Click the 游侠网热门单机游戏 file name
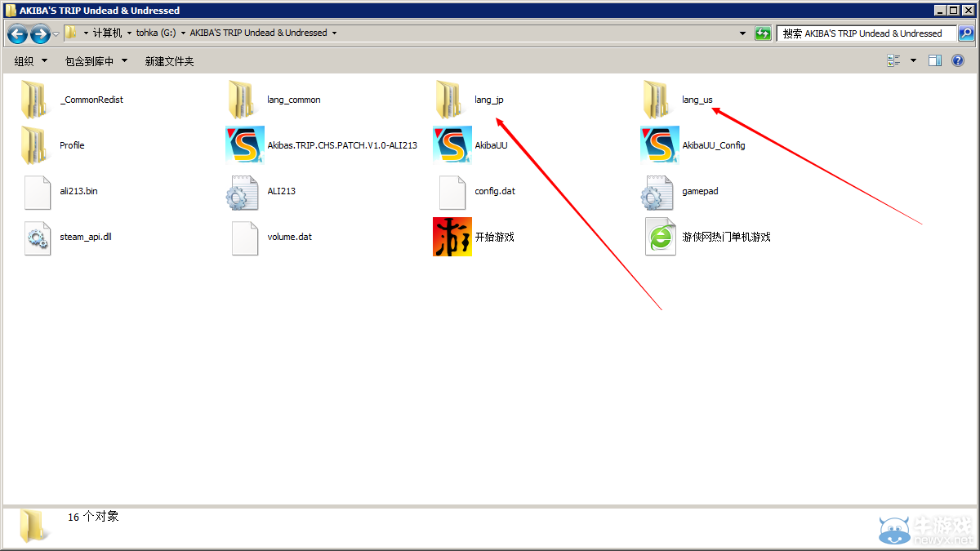 (x=726, y=237)
